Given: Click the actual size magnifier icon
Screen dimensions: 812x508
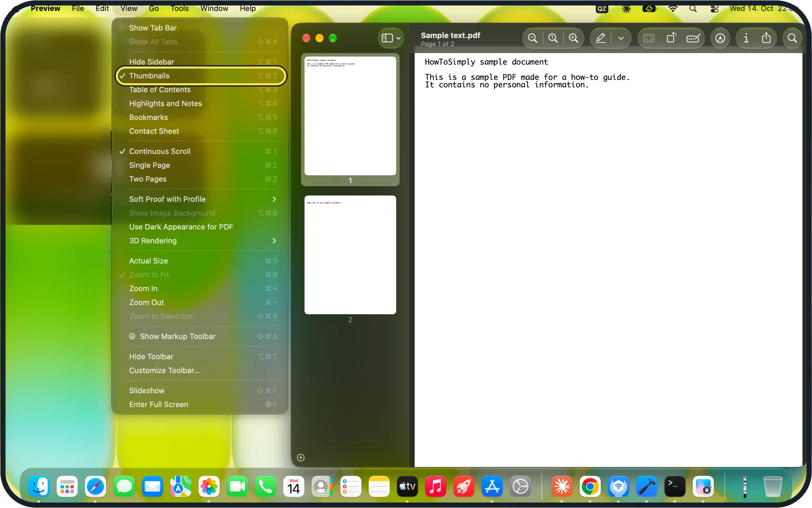Looking at the screenshot, I should click(x=553, y=38).
